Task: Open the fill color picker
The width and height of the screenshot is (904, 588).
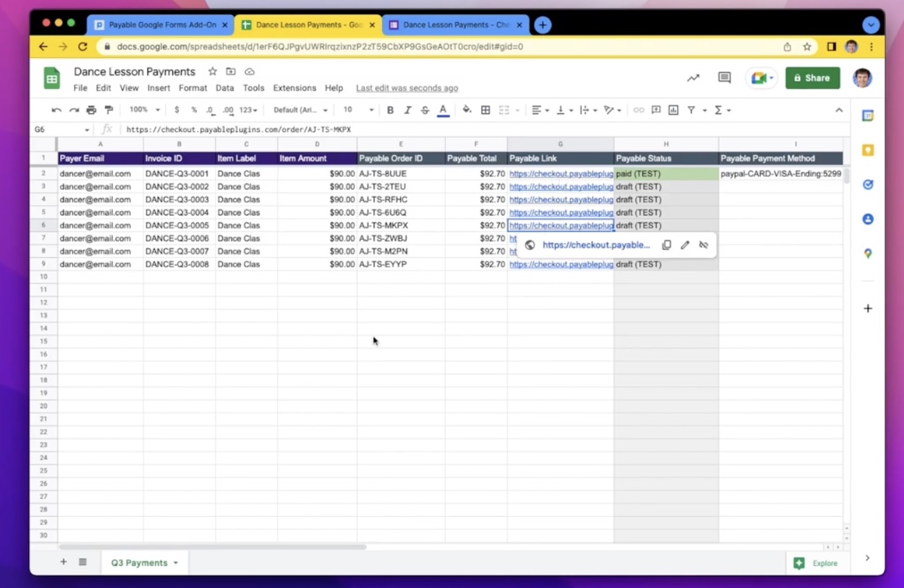Action: (x=467, y=110)
